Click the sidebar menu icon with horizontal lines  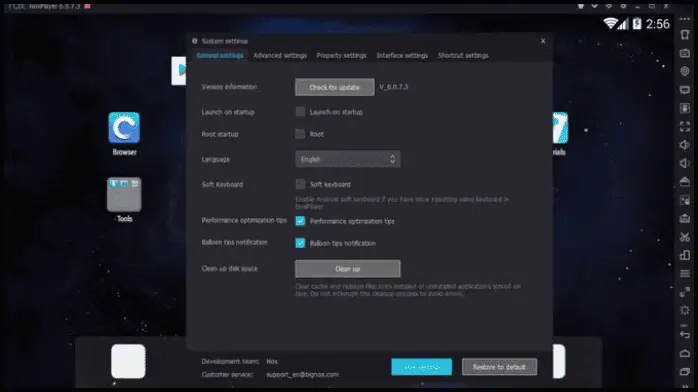(685, 273)
